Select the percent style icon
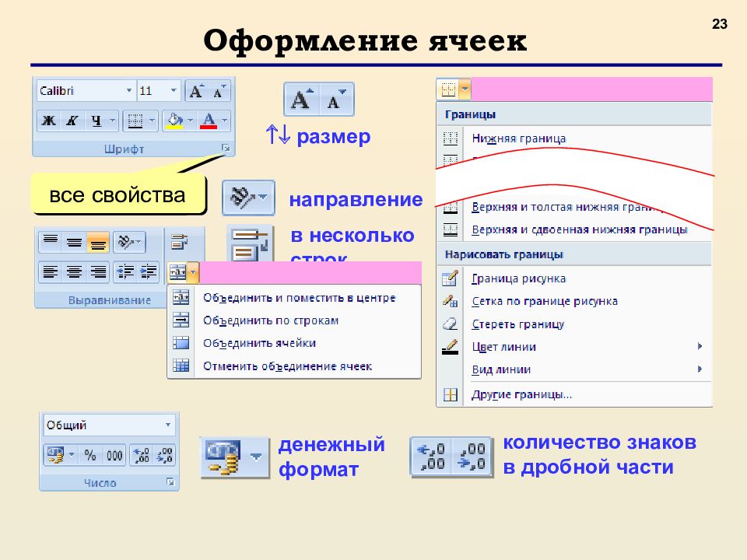 tap(89, 455)
